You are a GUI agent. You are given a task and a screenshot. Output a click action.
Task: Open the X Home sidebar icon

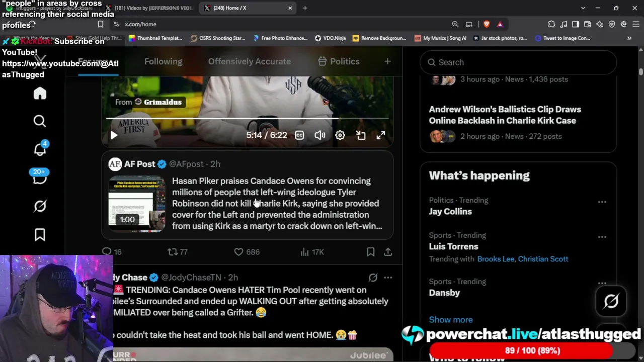click(40, 94)
